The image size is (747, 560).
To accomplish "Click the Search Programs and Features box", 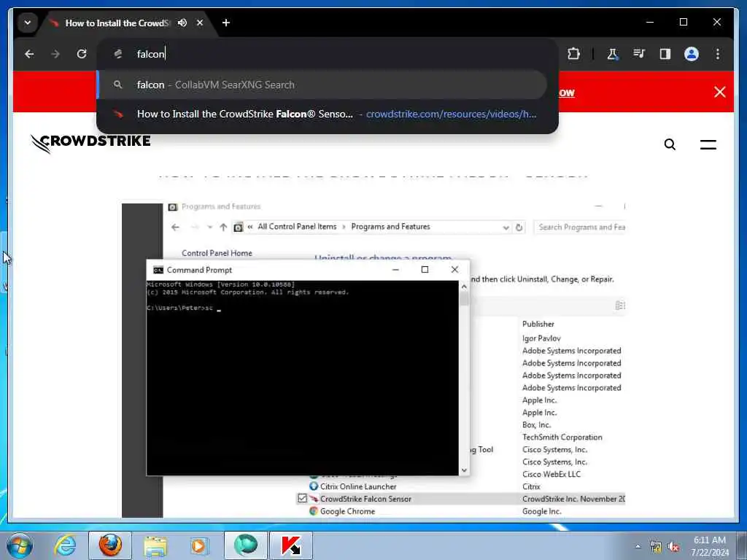I will [579, 227].
